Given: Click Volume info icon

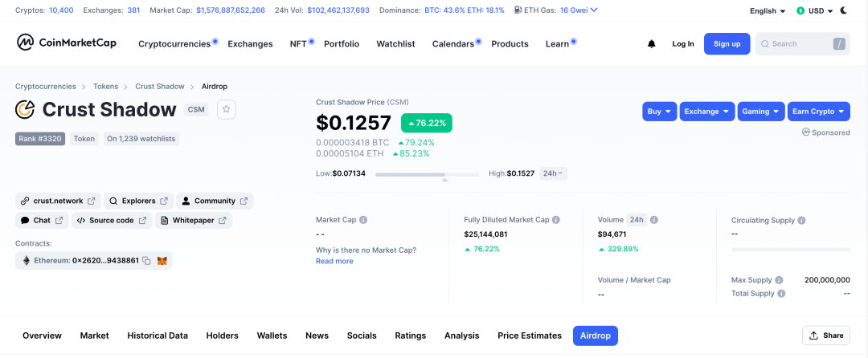Looking at the screenshot, I should [x=653, y=220].
